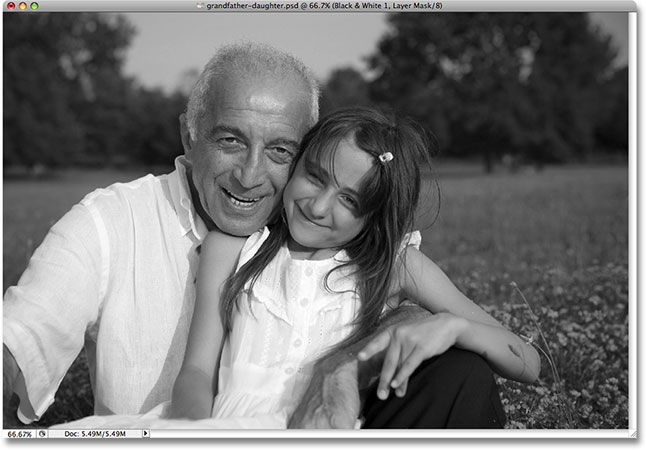The width and height of the screenshot is (646, 450).
Task: Click the grandfather-daughter.psd window title text
Action: (x=324, y=6)
